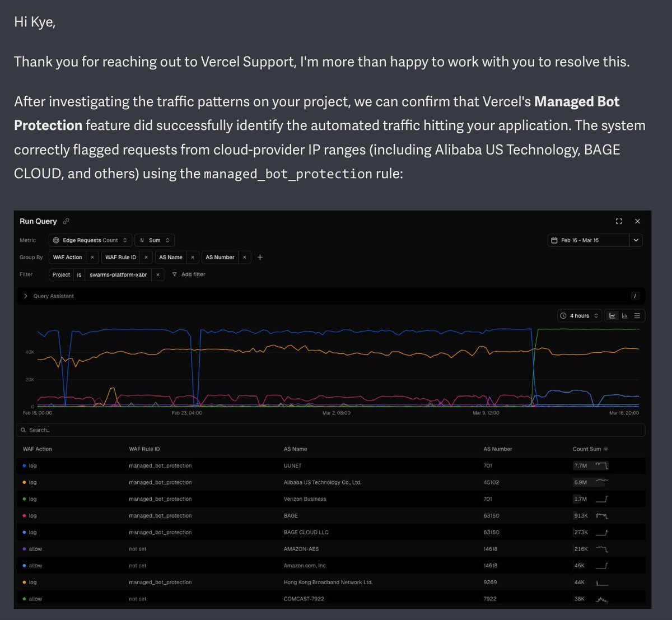Open the Edge Requests Count metric dropdown
This screenshot has height=620, width=672.
pos(90,240)
